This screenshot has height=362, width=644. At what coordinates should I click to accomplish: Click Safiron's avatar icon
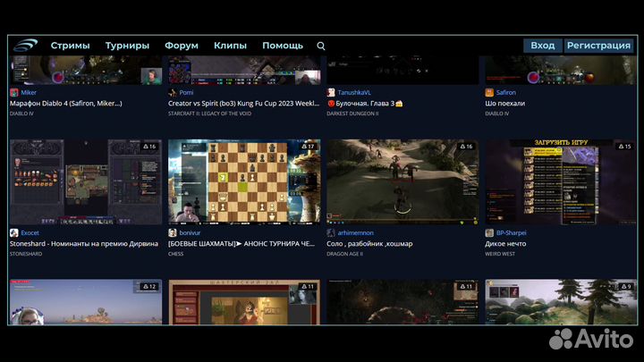tap(489, 92)
